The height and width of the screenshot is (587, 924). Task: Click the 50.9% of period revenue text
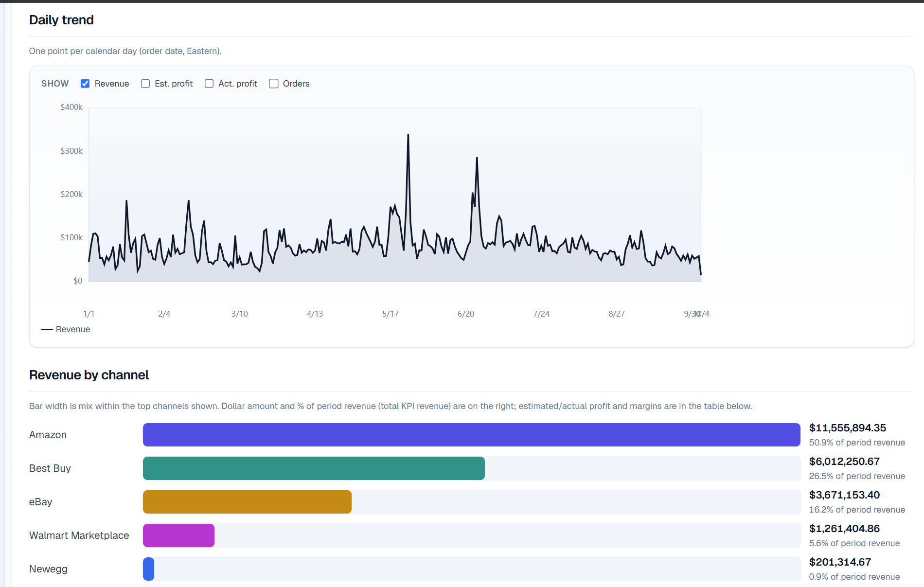coord(857,443)
